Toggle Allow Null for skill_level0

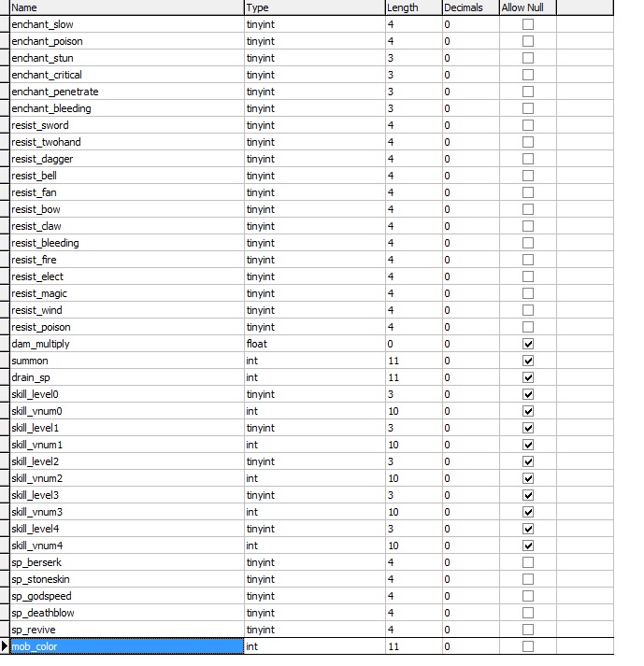527,394
